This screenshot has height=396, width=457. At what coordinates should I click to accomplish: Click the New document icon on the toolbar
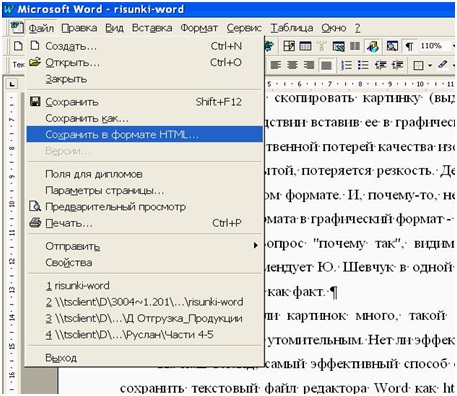(18, 46)
